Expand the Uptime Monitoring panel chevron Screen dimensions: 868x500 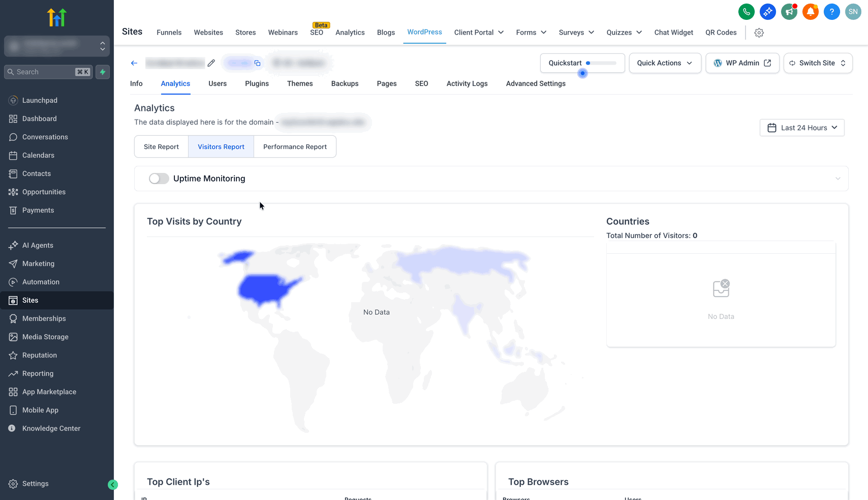click(838, 179)
